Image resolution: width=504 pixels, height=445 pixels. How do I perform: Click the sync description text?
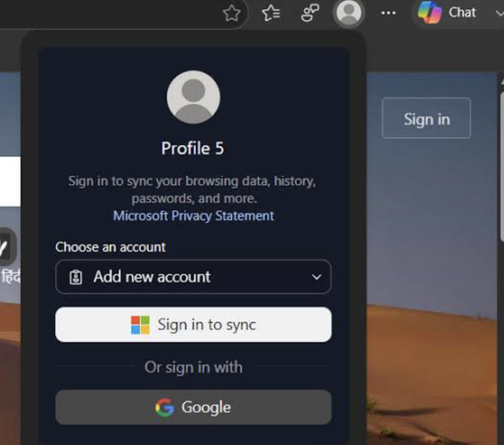click(192, 190)
